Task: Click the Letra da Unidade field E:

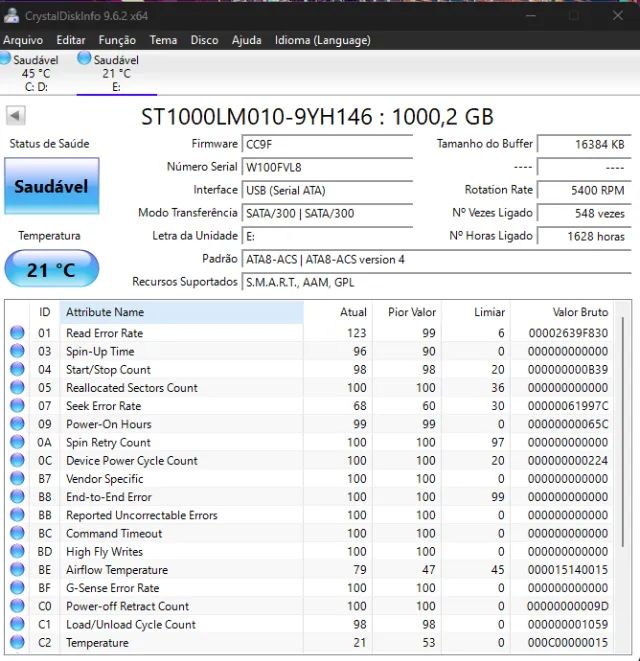Action: [327, 236]
